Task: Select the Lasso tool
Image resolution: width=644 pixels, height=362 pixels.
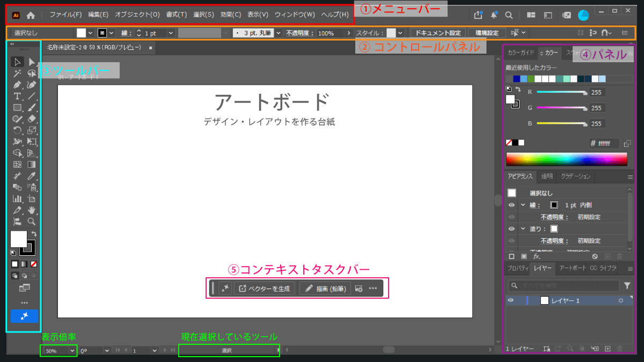Action: tap(32, 73)
